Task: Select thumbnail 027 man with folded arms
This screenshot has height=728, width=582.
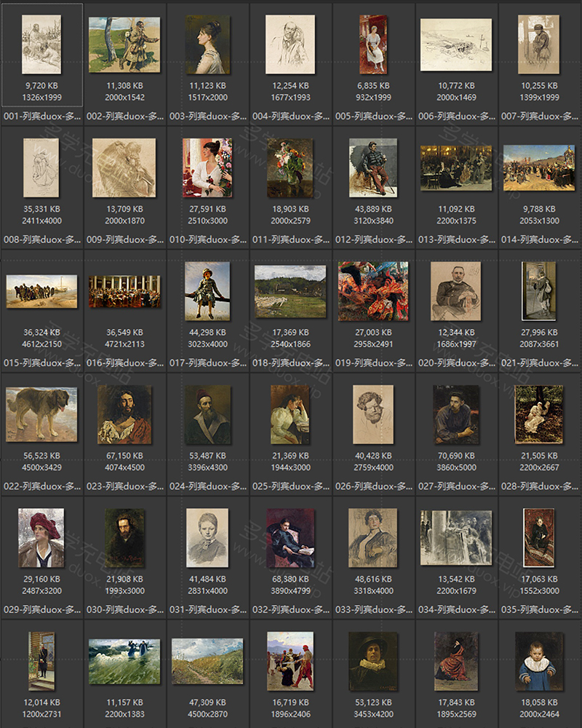Action: [x=456, y=415]
